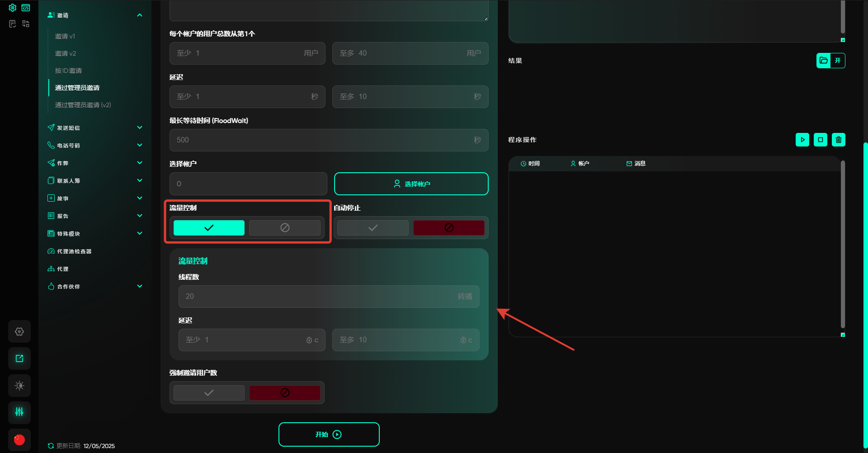Open the gear settings icon in sidebar

19,331
